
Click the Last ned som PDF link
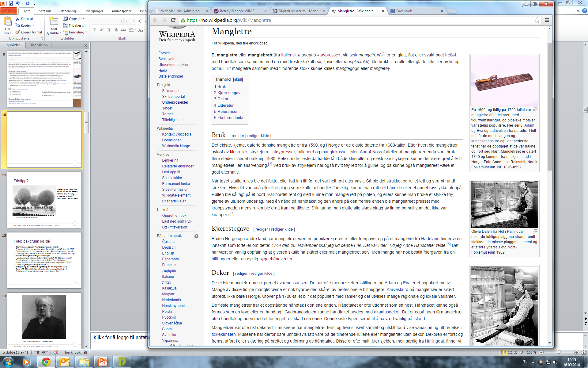coord(177,221)
